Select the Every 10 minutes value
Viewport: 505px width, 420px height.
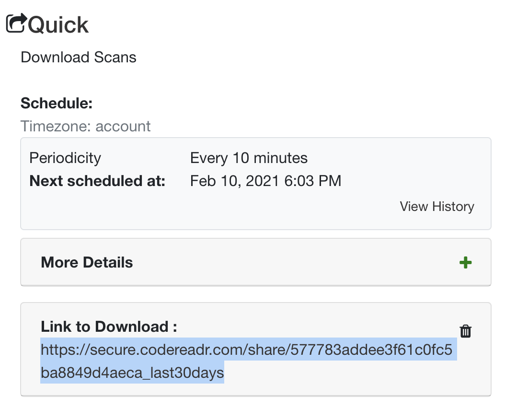[249, 158]
